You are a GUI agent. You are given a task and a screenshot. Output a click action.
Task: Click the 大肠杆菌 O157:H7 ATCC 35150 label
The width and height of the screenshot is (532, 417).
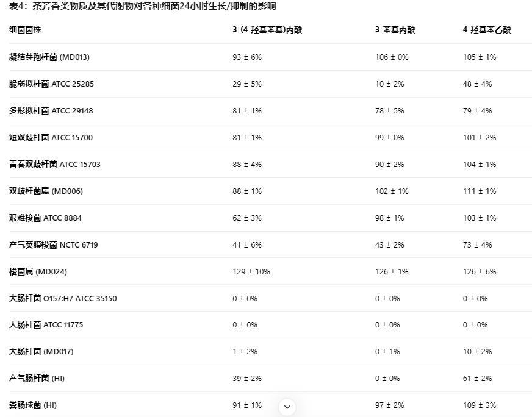63,299
